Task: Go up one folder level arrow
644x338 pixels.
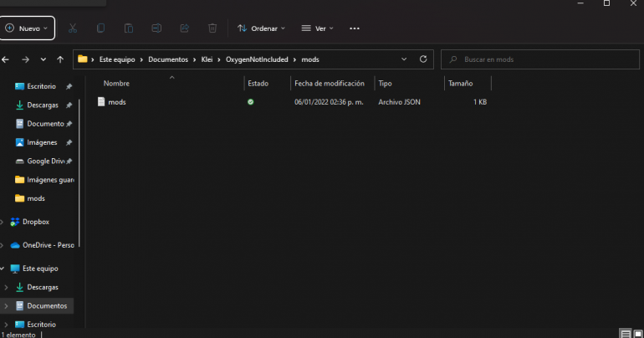Action: click(x=60, y=59)
